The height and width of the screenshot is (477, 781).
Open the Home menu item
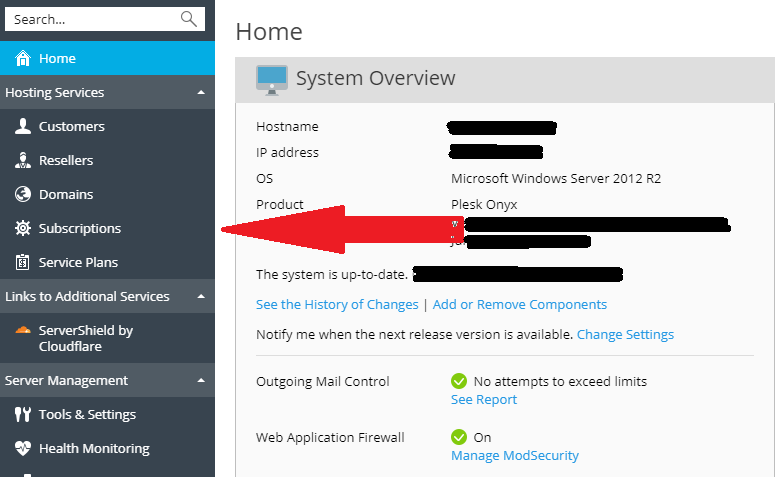point(107,58)
